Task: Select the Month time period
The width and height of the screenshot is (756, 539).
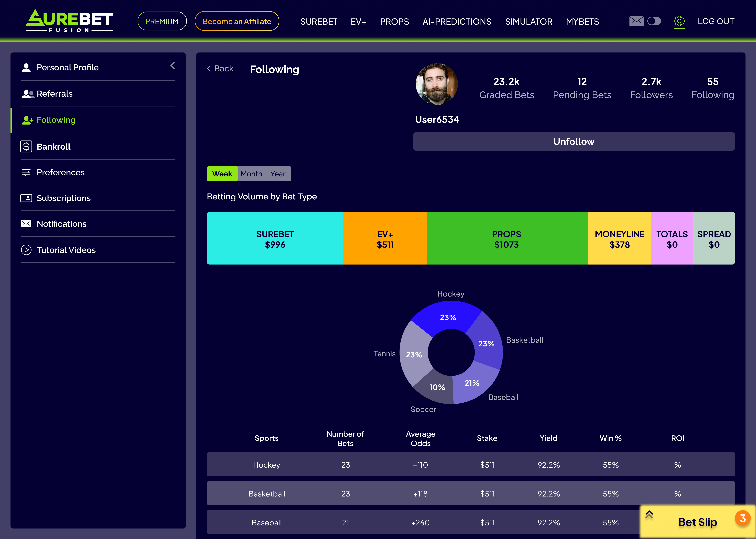Action: (251, 174)
